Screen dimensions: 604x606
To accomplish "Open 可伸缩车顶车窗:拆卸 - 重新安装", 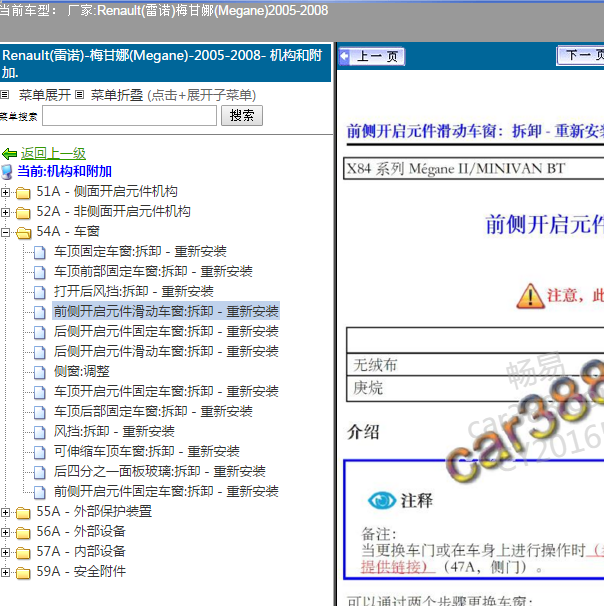I will (147, 452).
